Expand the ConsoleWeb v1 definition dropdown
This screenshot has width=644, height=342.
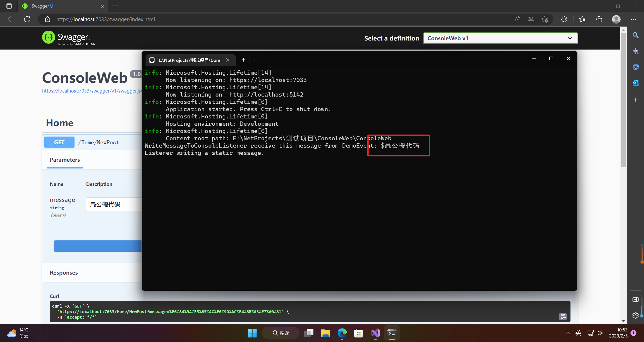click(500, 38)
